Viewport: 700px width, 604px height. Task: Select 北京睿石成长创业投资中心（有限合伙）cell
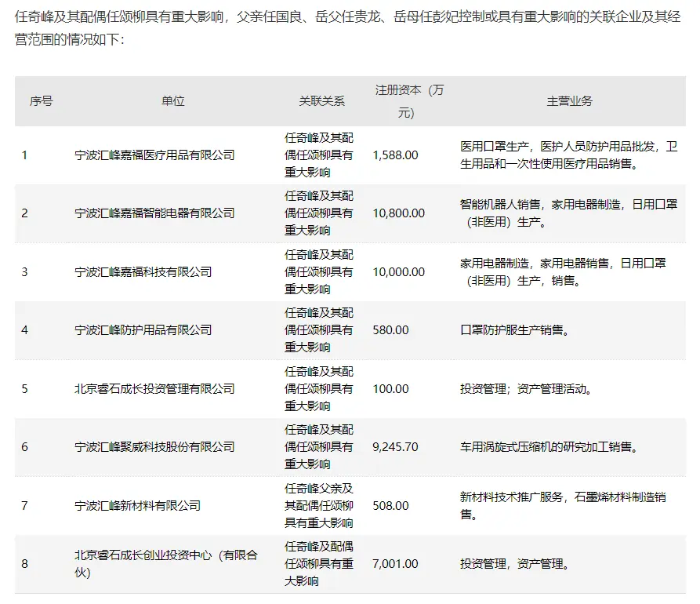pyautogui.click(x=166, y=564)
